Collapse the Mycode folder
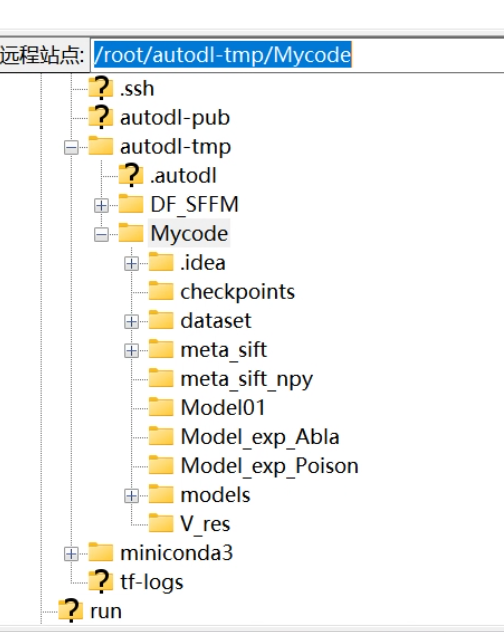 coord(101,235)
